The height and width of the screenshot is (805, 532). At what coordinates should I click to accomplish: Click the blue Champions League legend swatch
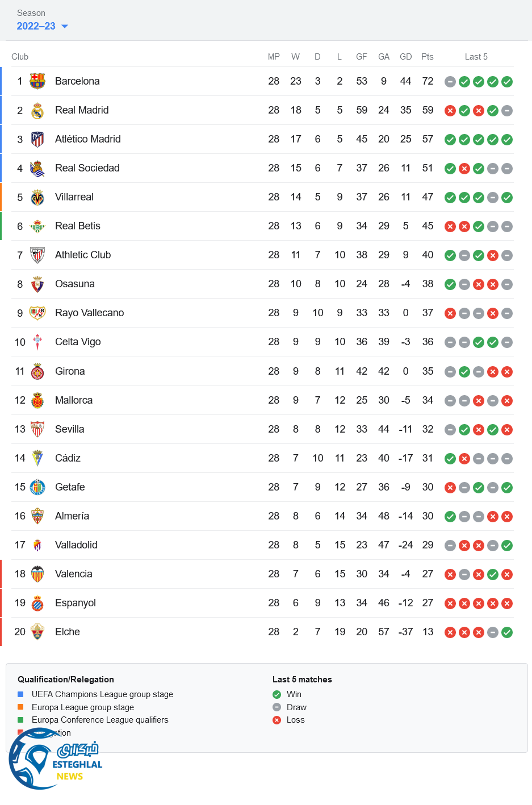20,694
